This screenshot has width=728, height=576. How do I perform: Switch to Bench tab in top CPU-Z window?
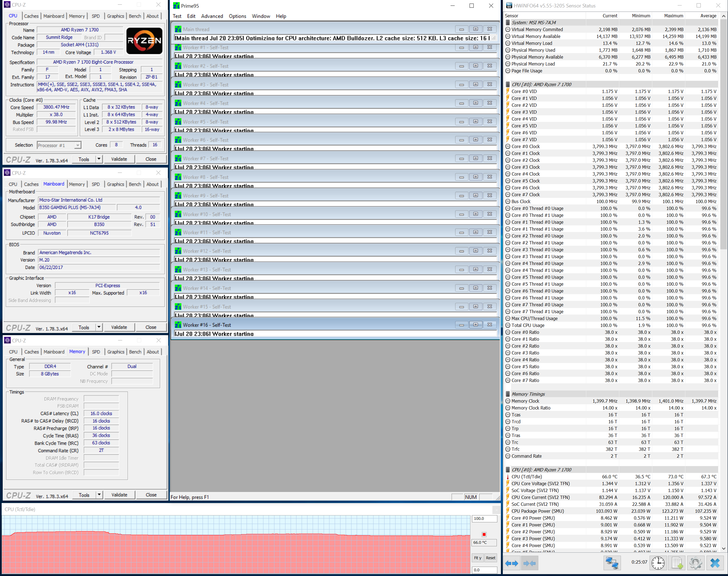[135, 16]
